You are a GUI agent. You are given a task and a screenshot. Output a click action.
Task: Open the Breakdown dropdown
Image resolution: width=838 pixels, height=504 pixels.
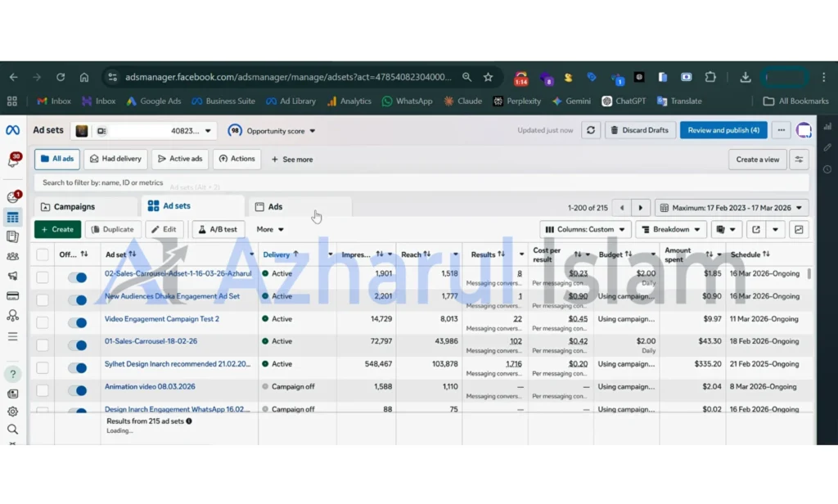click(x=671, y=229)
